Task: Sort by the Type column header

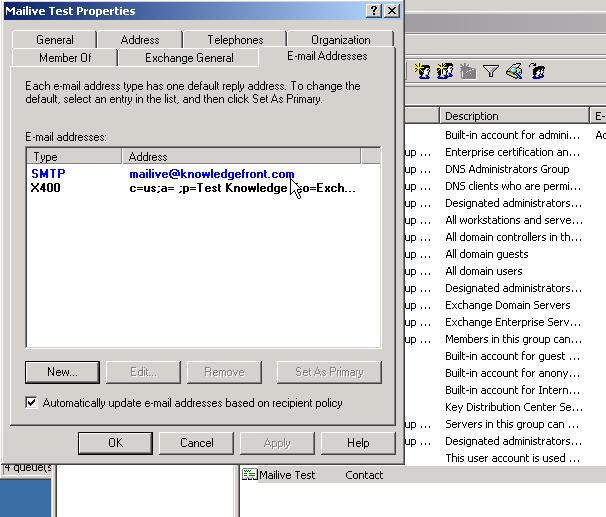Action: point(74,156)
